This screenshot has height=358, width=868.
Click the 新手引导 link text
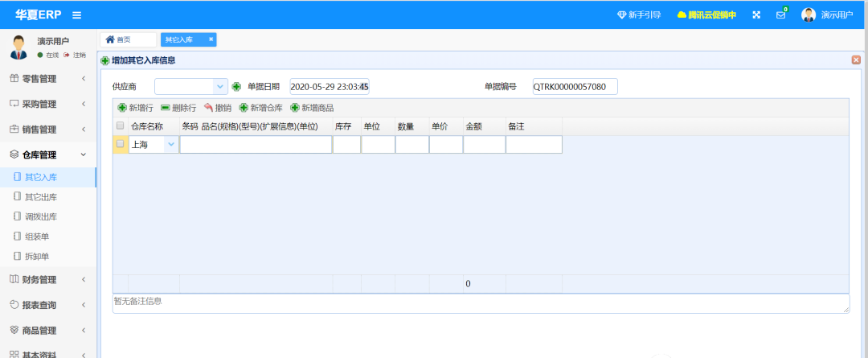pos(645,15)
